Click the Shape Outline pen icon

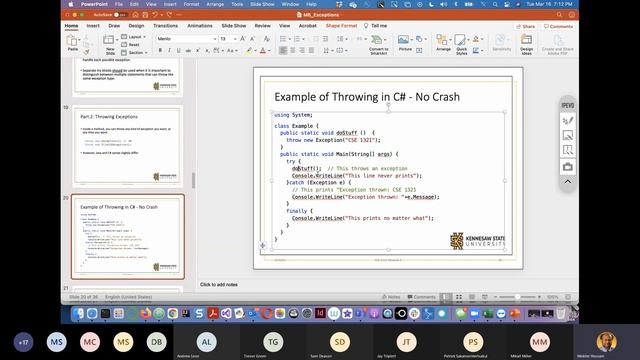click(x=476, y=50)
